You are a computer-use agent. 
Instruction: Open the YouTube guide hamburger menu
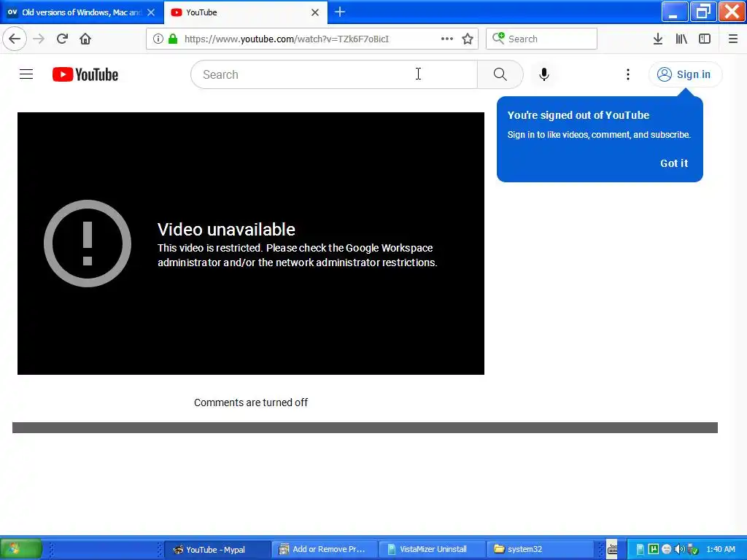click(26, 74)
